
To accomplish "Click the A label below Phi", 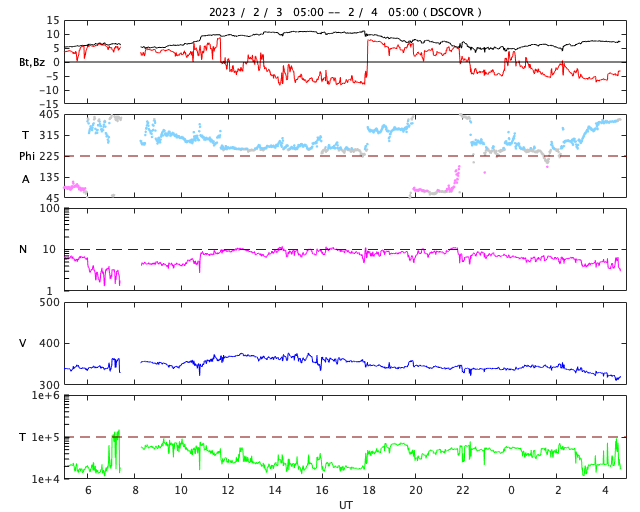I will (x=26, y=179).
